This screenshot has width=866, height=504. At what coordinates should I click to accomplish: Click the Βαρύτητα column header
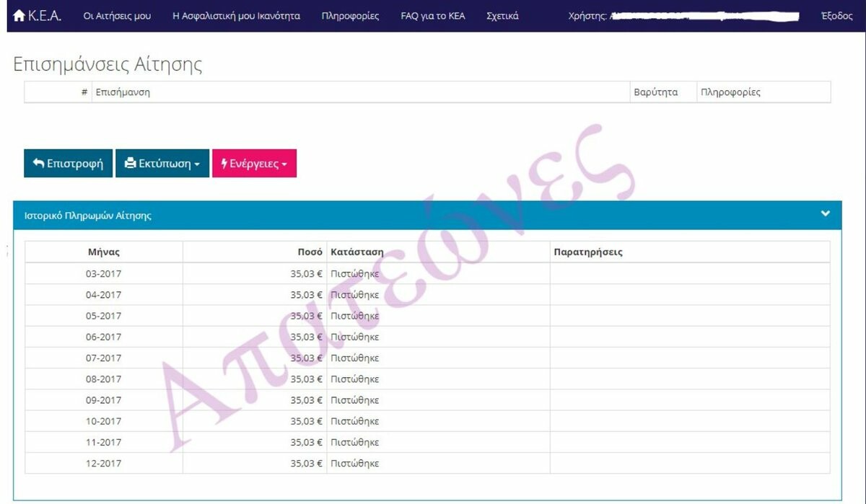(655, 92)
